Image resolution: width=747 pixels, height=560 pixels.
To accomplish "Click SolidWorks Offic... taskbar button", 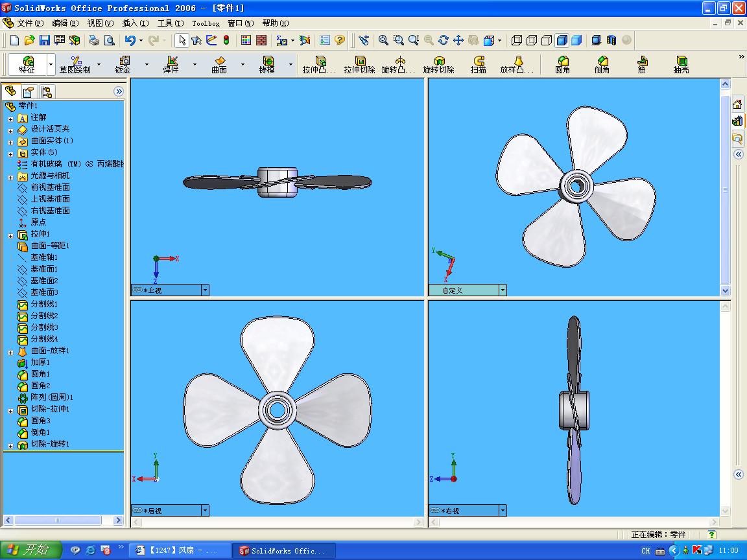I will [285, 550].
